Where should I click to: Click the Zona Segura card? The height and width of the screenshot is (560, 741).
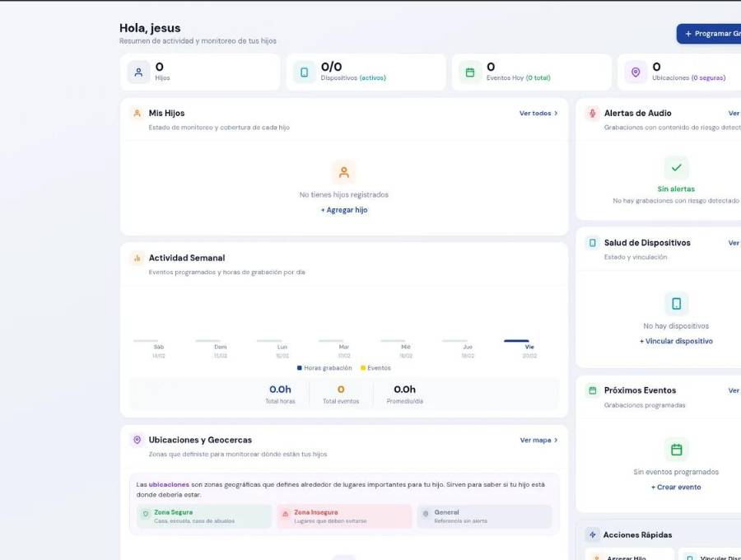(x=204, y=516)
